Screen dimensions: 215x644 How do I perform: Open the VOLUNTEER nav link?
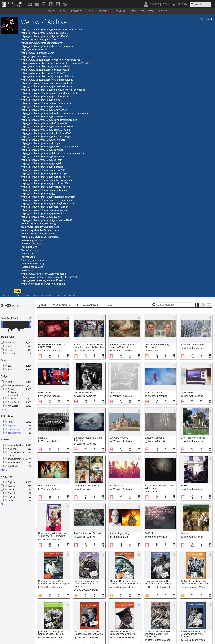[147, 11]
